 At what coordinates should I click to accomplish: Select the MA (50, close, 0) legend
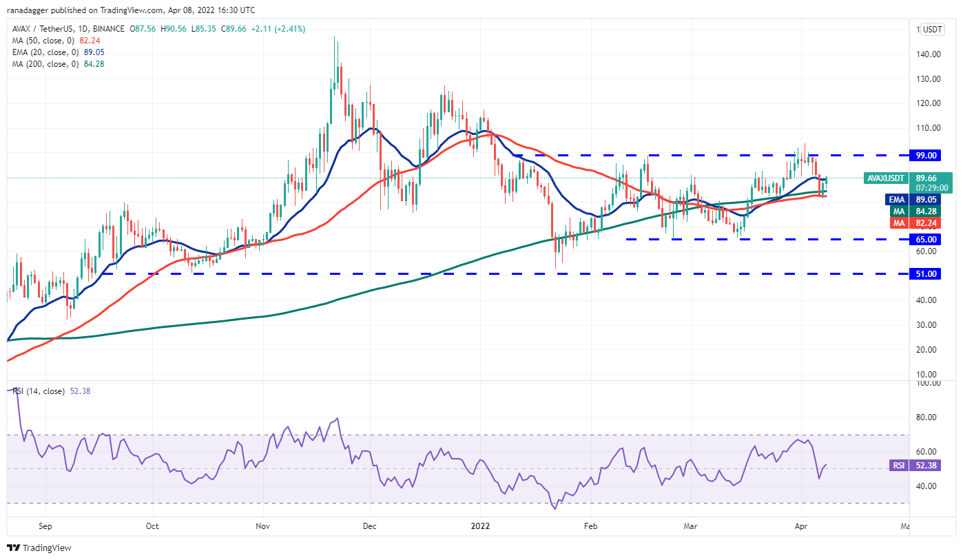pos(45,41)
